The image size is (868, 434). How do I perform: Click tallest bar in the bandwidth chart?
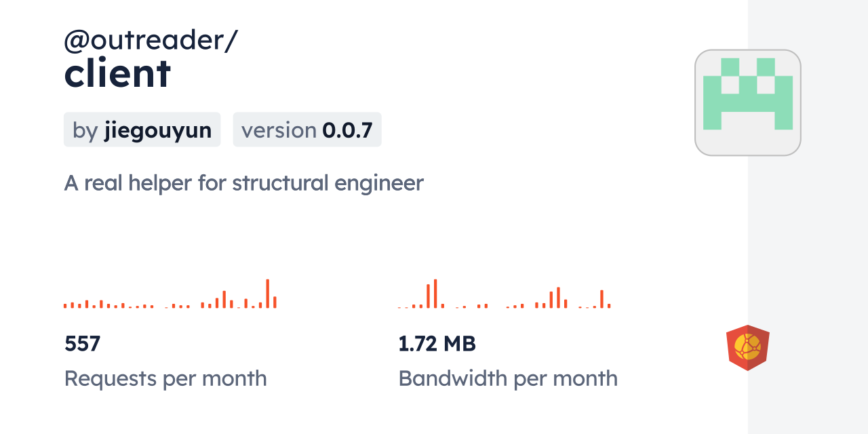click(x=435, y=294)
